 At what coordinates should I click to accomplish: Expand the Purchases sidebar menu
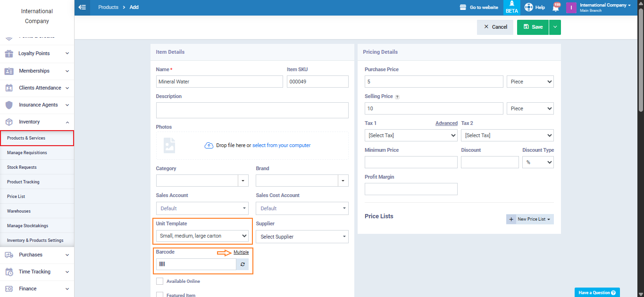coord(37,255)
